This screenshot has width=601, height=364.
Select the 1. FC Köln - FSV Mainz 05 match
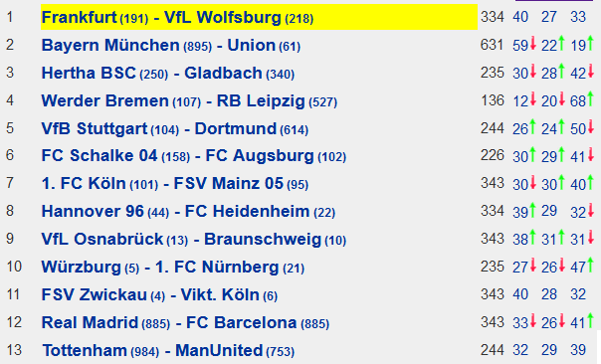(175, 184)
